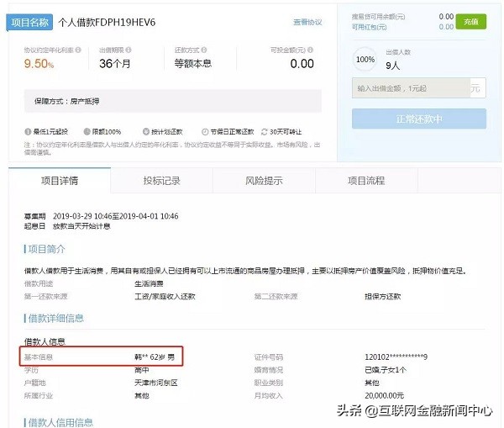This screenshot has width=504, height=428.
Task: Click the 100% progress circle
Action: [365, 60]
